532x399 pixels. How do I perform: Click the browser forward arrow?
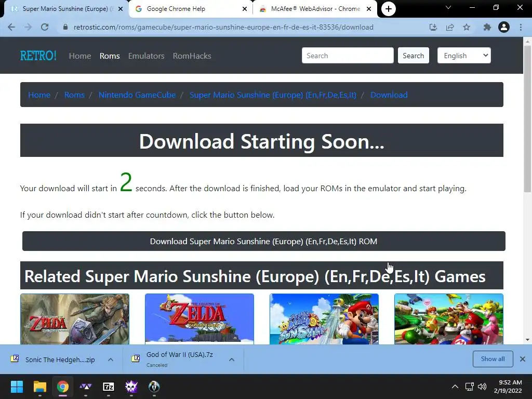click(28, 27)
